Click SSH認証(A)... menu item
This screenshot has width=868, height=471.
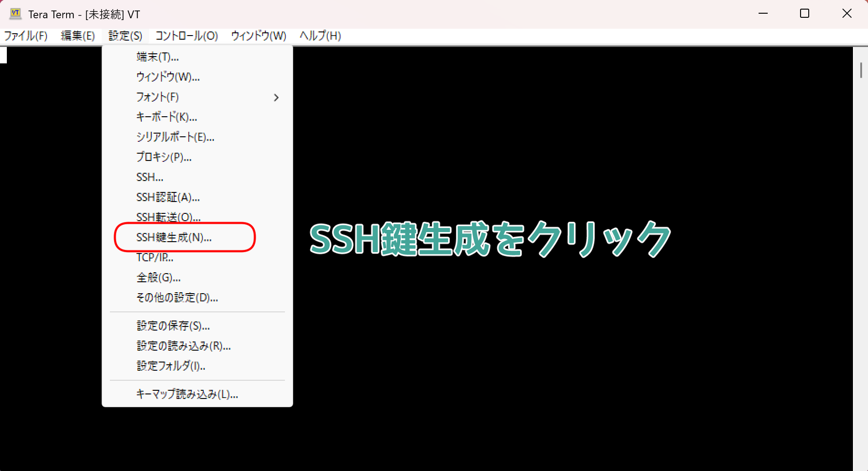[168, 197]
